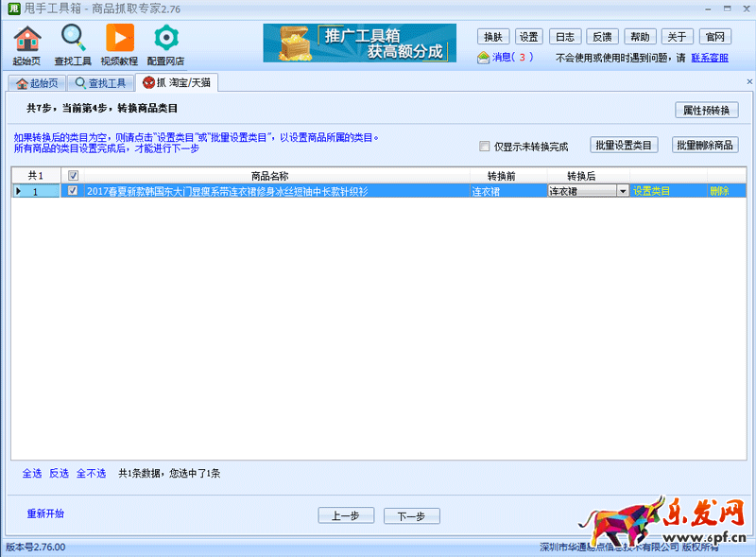Uncheck the checkbox for product row 1
The height and width of the screenshot is (557, 756).
pos(73,191)
